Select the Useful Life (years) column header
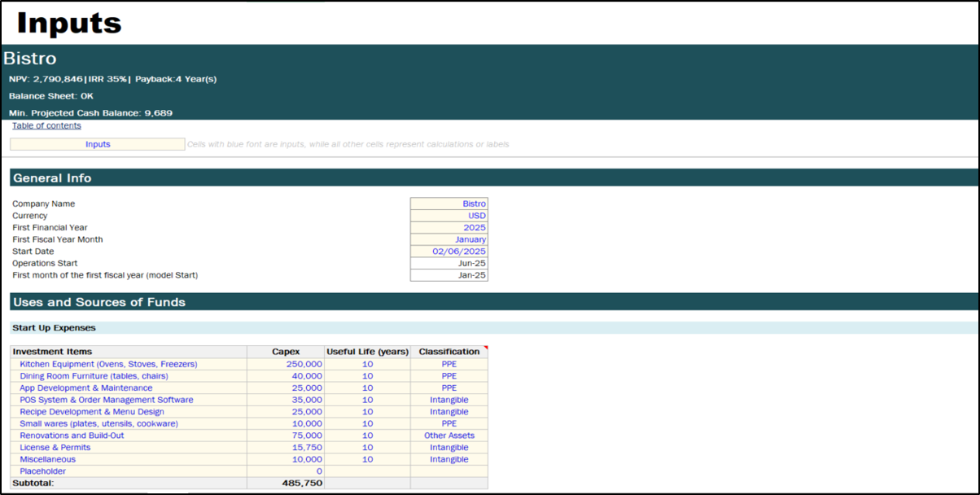980x495 pixels. click(x=367, y=352)
